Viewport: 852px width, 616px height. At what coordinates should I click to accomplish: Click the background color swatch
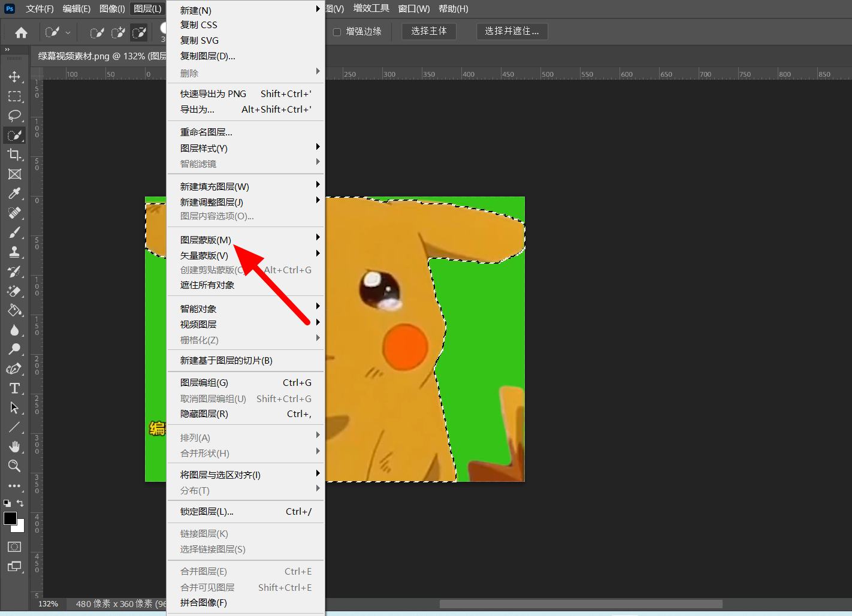pyautogui.click(x=21, y=528)
